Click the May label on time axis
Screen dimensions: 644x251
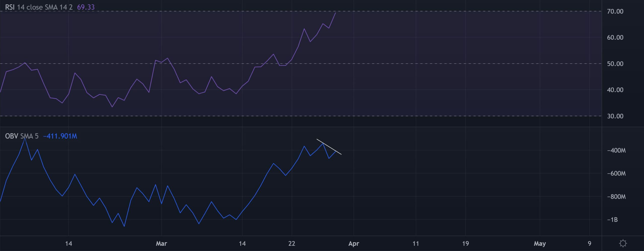pyautogui.click(x=540, y=243)
